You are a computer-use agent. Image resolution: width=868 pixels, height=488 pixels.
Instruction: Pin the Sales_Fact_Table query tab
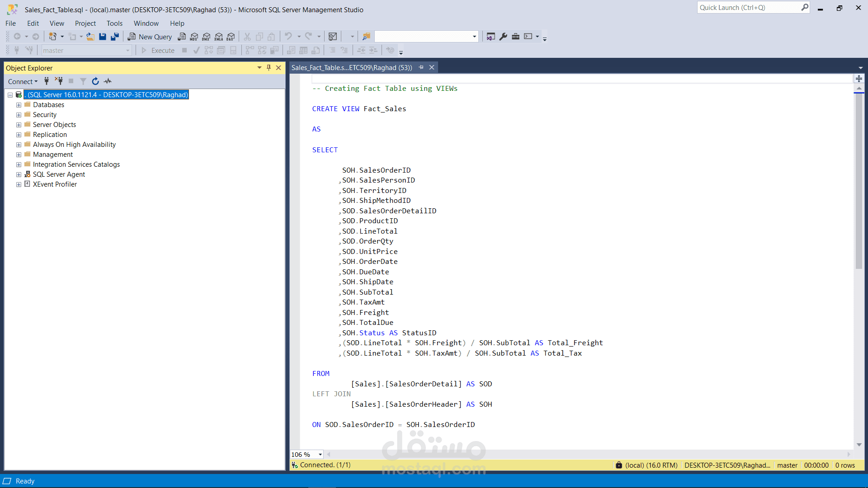(x=421, y=67)
